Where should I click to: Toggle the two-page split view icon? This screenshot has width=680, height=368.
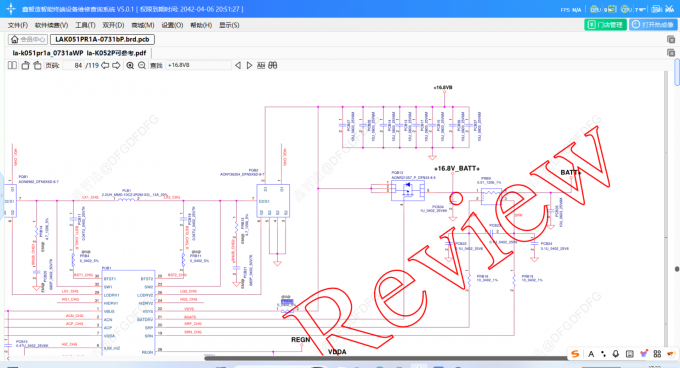pos(12,65)
